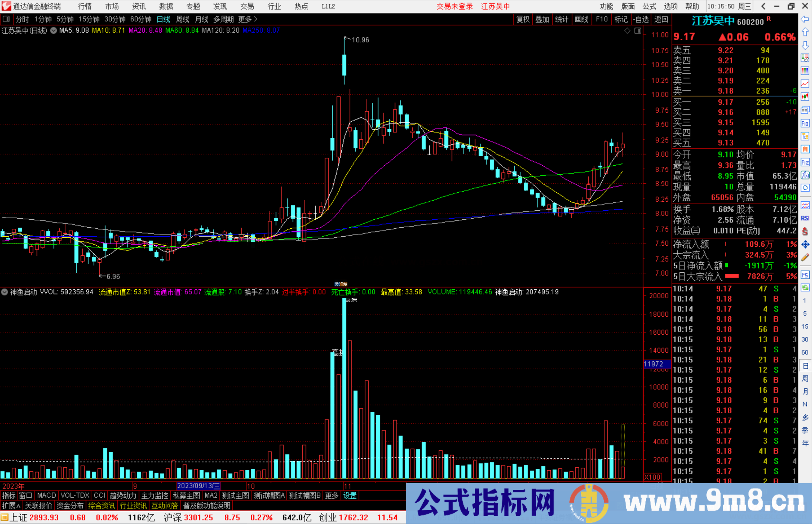Screen dimensions: 812x524
Task: Toggle indicator circle next to 江苏吴中(日线)
Action: (x=54, y=30)
